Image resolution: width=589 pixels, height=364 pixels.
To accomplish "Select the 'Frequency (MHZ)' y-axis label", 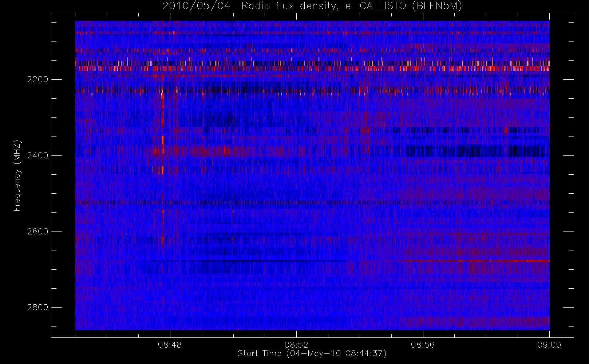I will (17, 176).
